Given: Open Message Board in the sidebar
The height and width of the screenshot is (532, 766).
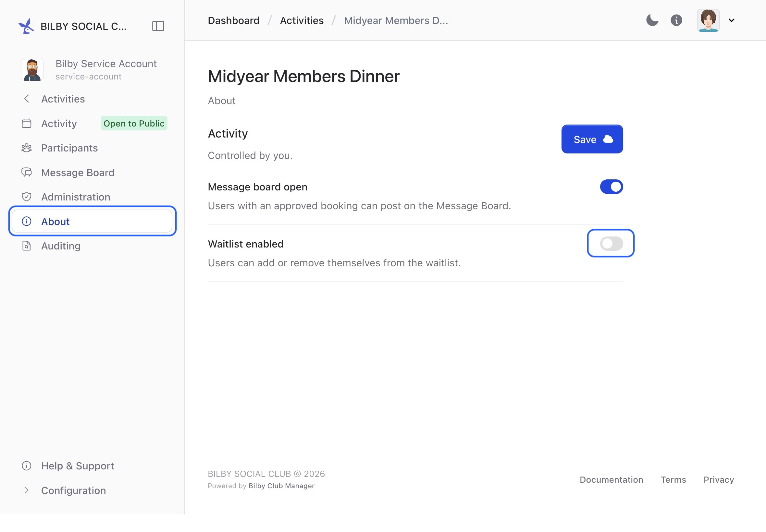Looking at the screenshot, I should 92,173.
